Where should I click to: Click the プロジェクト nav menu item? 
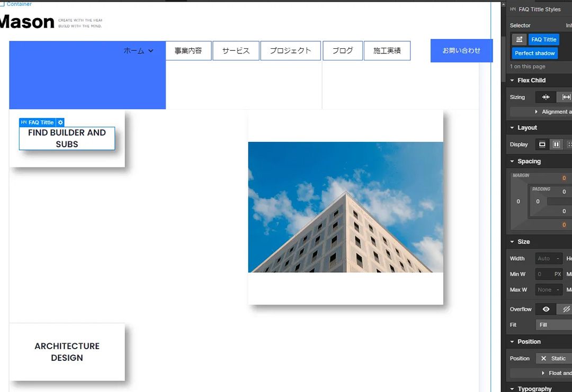coord(290,51)
